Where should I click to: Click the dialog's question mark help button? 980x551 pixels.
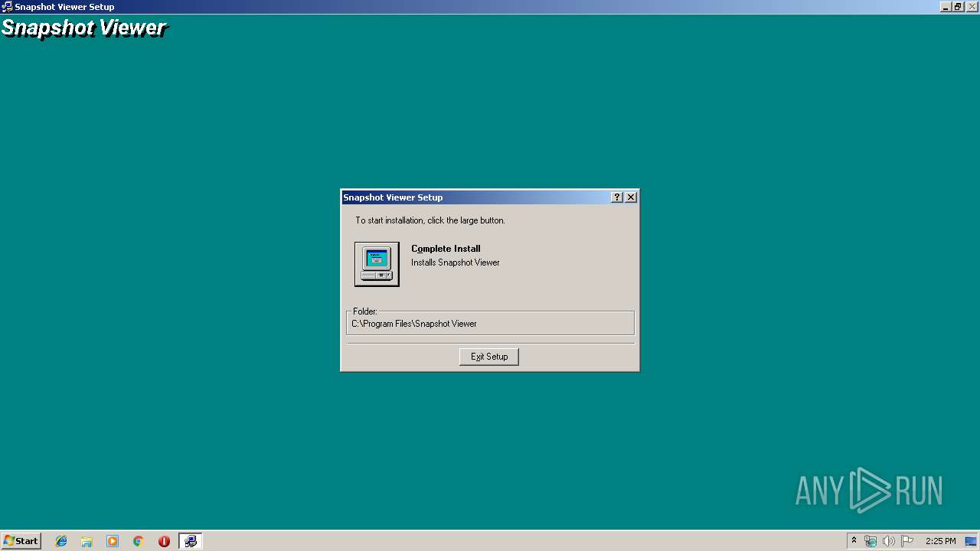(617, 197)
